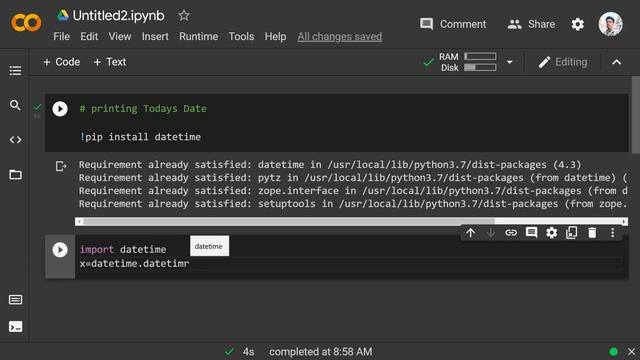The image size is (640, 360).
Task: Run the import datetime cell
Action: (x=60, y=250)
